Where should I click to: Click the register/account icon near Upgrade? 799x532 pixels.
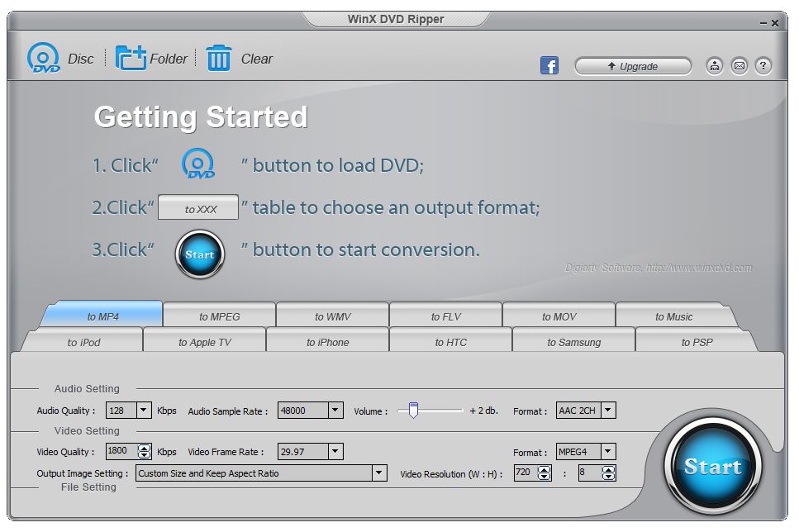[x=714, y=65]
